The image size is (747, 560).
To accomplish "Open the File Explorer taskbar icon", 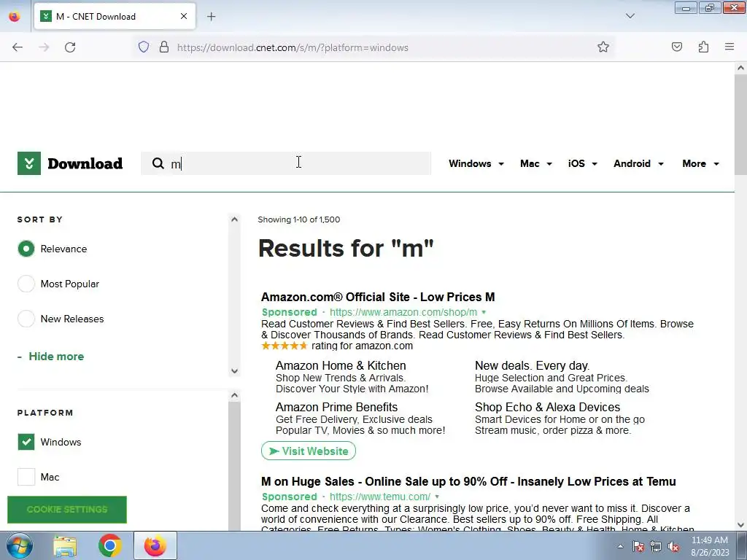I will pyautogui.click(x=65, y=545).
